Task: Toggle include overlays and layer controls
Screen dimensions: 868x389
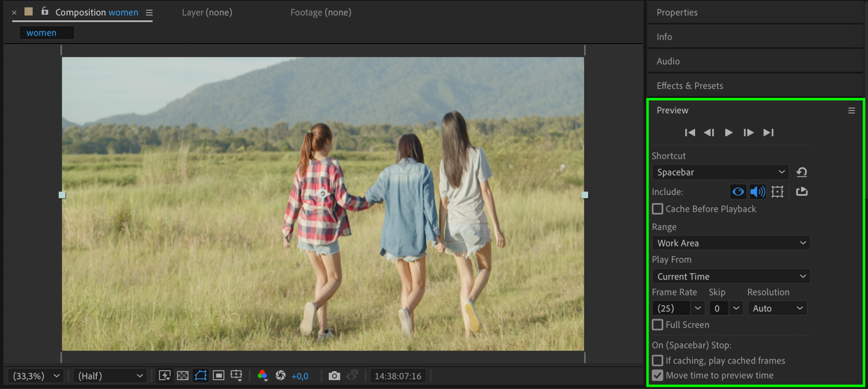Action: (x=777, y=192)
